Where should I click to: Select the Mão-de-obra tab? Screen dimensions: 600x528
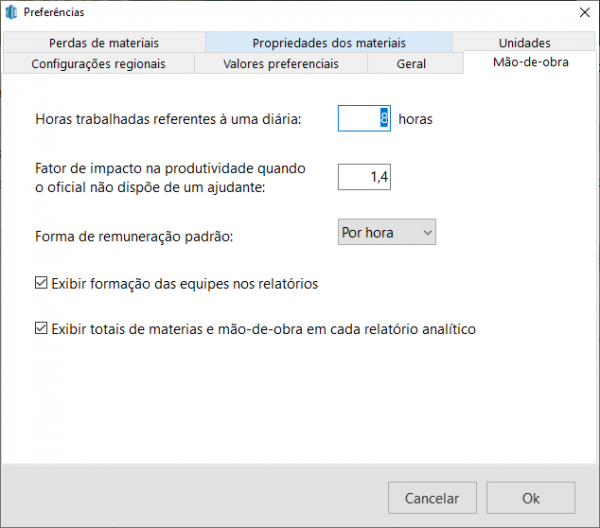click(x=529, y=62)
